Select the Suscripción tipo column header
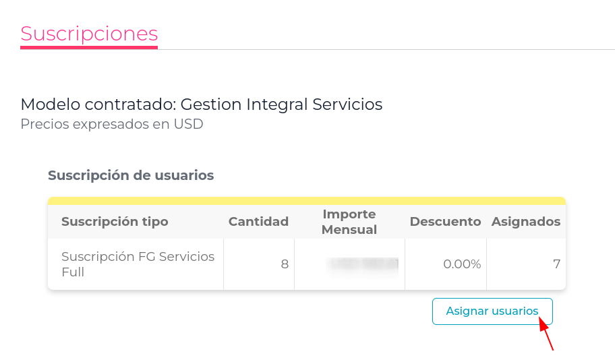 115,222
